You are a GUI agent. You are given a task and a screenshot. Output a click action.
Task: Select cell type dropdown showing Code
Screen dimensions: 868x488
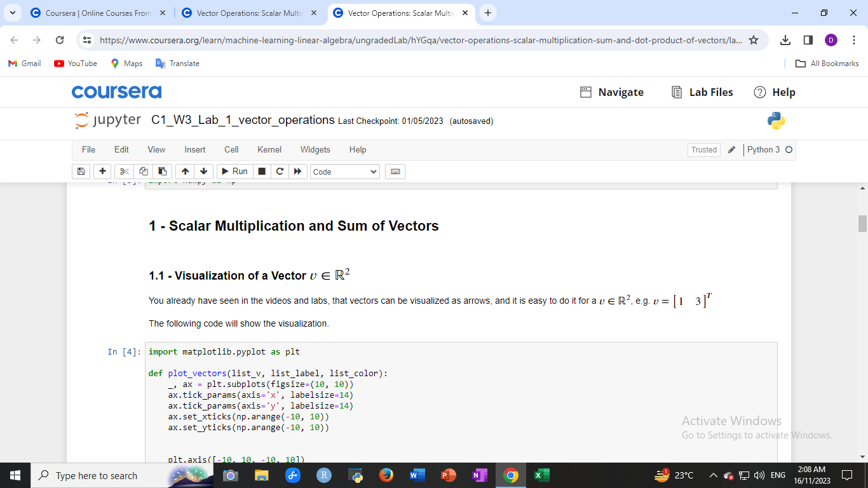[345, 172]
